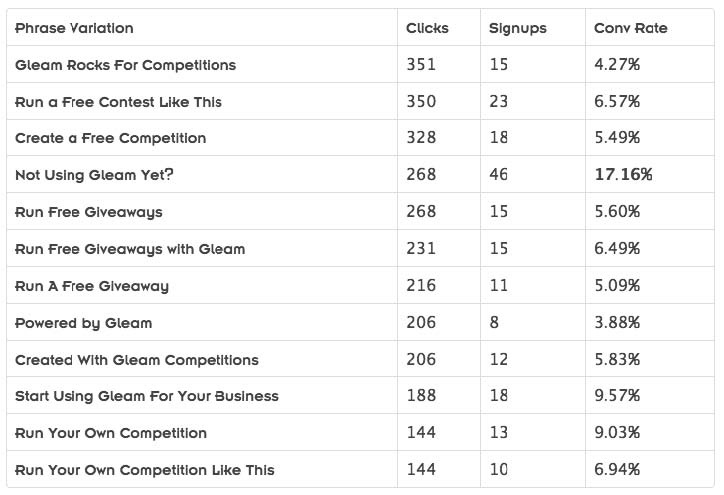The image size is (724, 495).
Task: Select the 'Powered by Gleam' phrase
Action: [84, 323]
